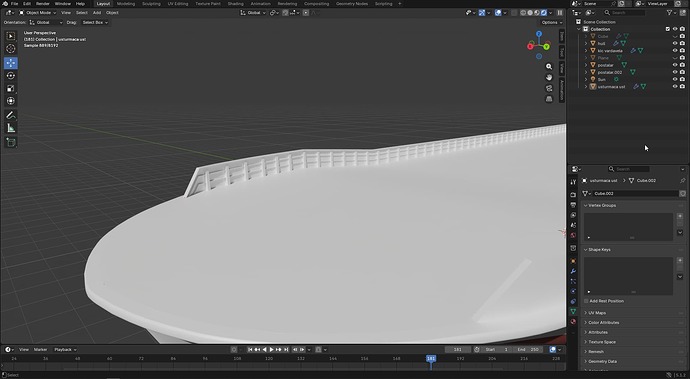Activate the Rotate tool

[11, 76]
